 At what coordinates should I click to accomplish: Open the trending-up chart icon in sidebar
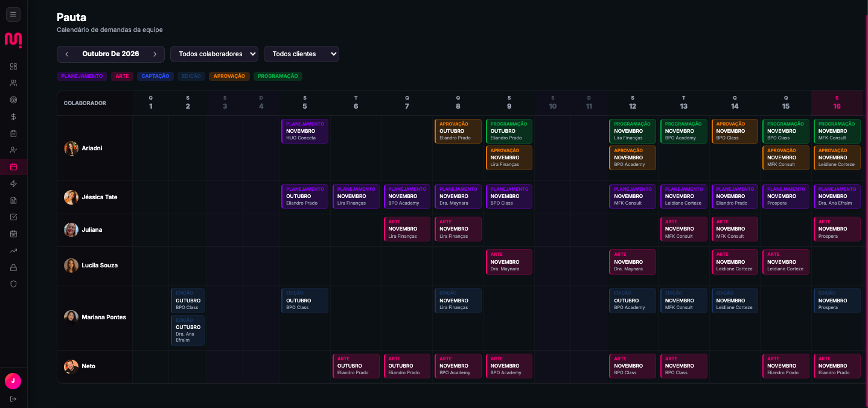point(13,250)
